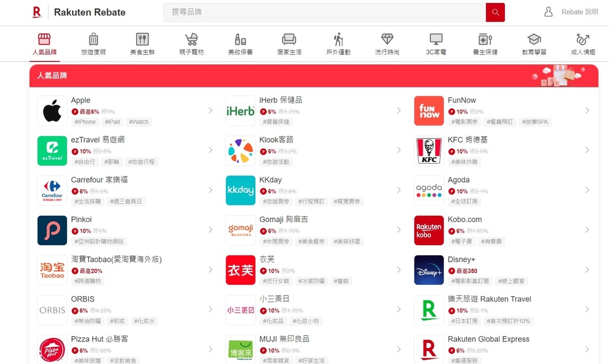
Task: Expand the KKday row chevron
Action: (x=398, y=190)
